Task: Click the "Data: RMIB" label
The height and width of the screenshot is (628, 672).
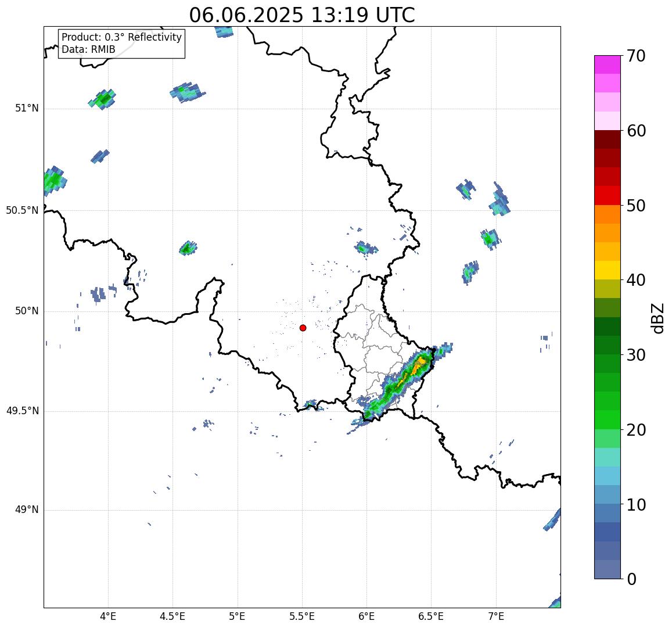Action: click(89, 49)
